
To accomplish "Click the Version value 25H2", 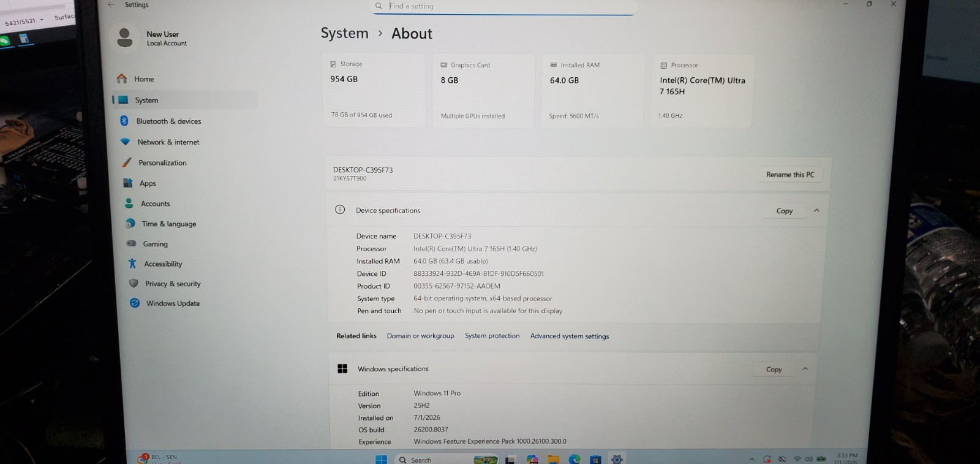I will coord(421,405).
